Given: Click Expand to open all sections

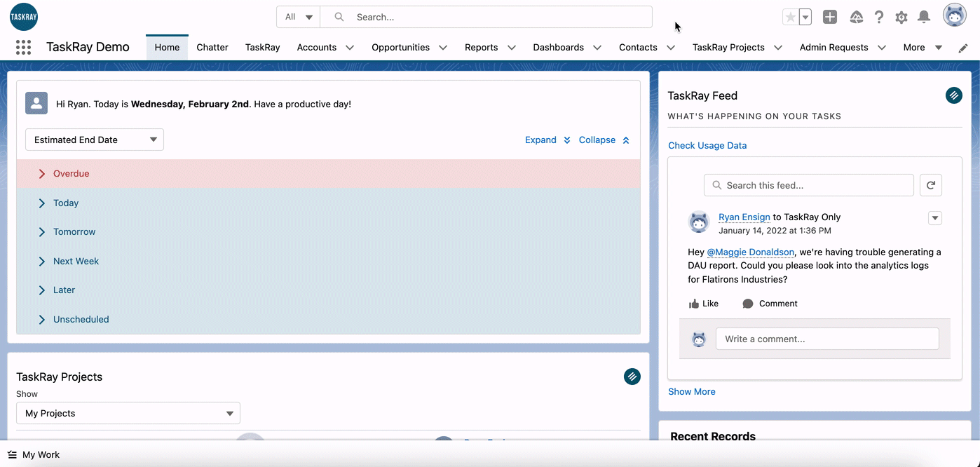Looking at the screenshot, I should pyautogui.click(x=547, y=140).
